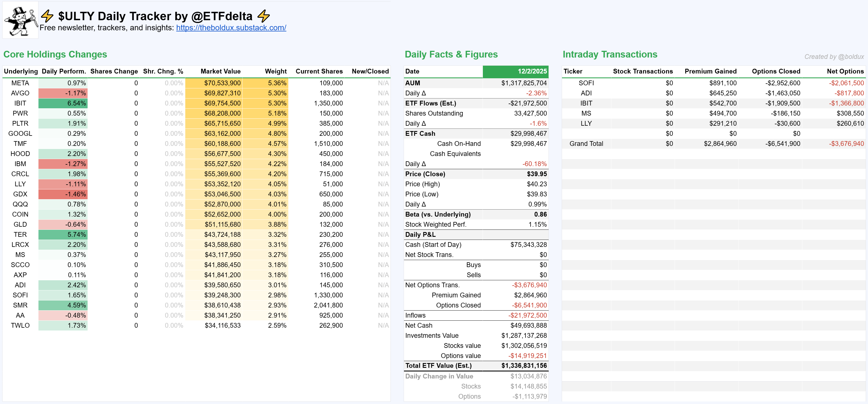Click the Core Holdings Changes heading

tap(55, 54)
